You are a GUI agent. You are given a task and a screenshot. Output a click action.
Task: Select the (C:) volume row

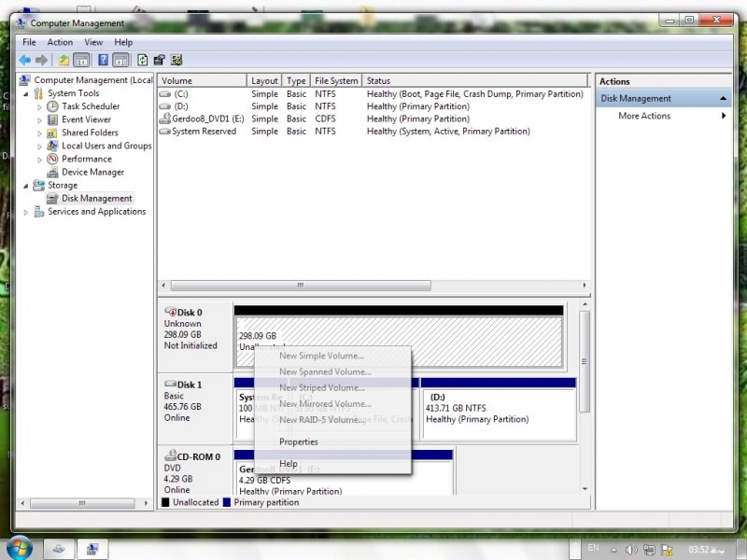click(373, 94)
